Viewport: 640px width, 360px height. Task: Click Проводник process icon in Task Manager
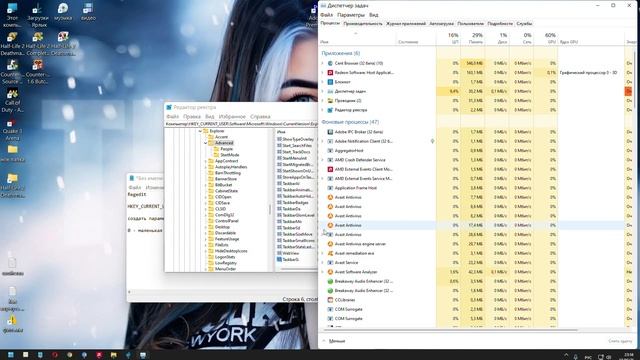point(330,101)
